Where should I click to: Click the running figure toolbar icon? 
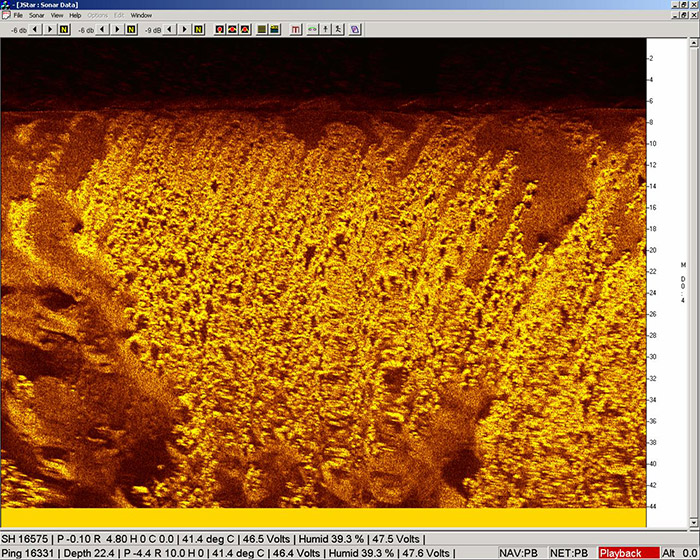[x=339, y=29]
